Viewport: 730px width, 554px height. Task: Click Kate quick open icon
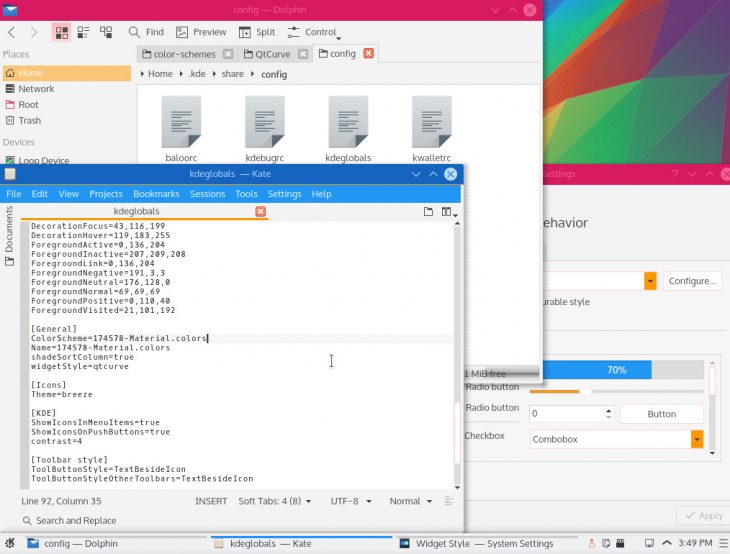428,212
